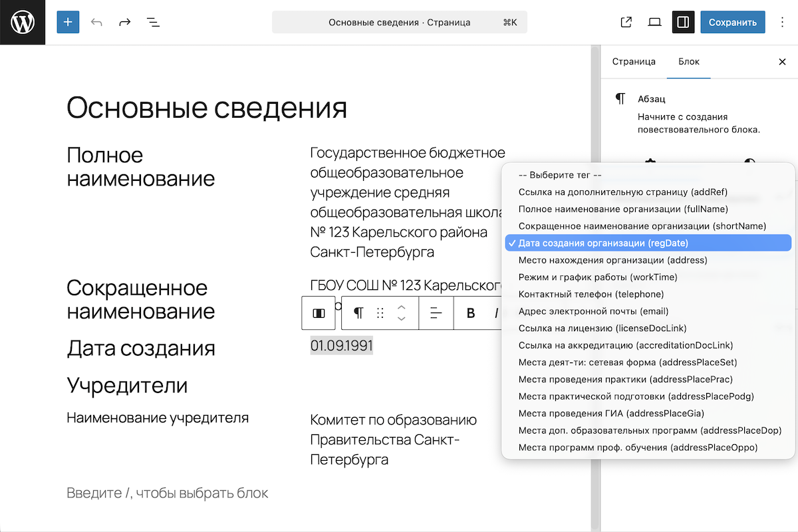This screenshot has width=798, height=532.
Task: Click the paragraph block type icon in toolbar
Action: click(358, 313)
